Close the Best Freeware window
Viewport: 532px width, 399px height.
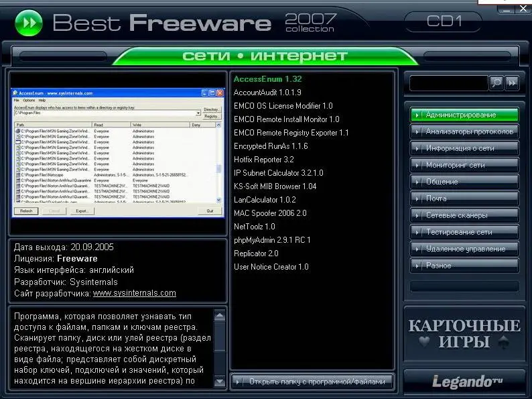(x=523, y=9)
